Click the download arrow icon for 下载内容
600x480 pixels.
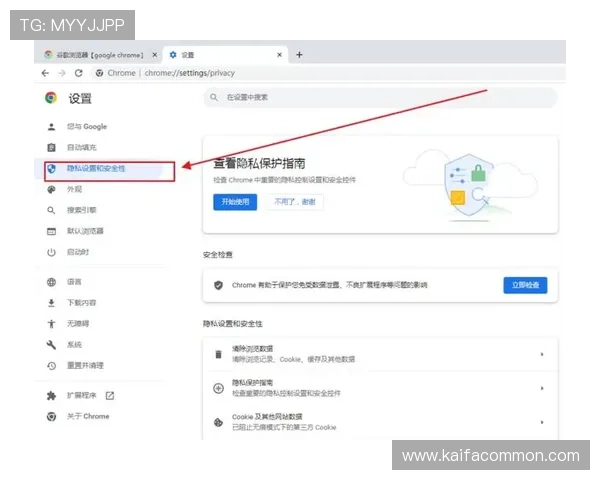coord(51,303)
